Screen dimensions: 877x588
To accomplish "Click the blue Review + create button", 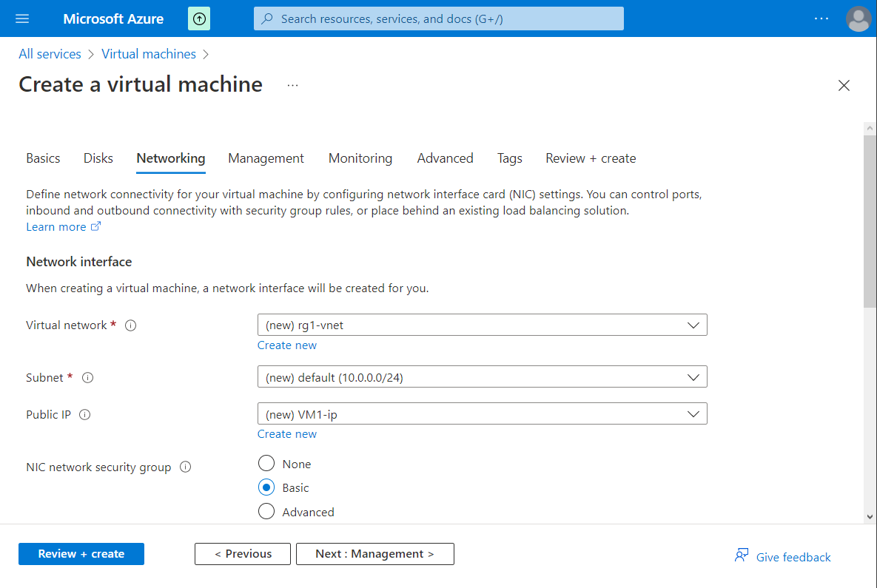I will 81,554.
